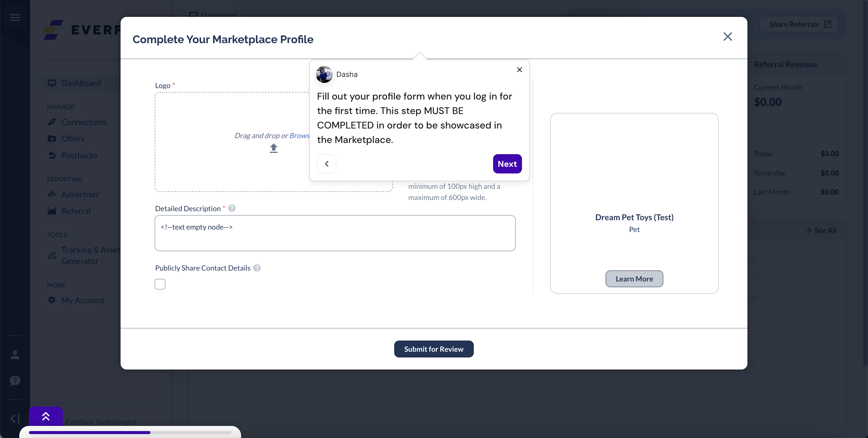Viewport: 868px width, 438px height.
Task: Click the Dashboard breadcrumb at top
Action: click(213, 15)
